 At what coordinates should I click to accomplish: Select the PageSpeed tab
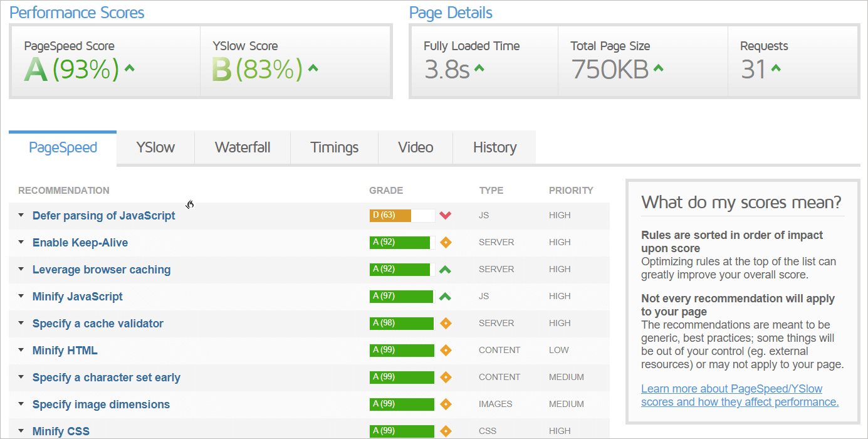[63, 148]
